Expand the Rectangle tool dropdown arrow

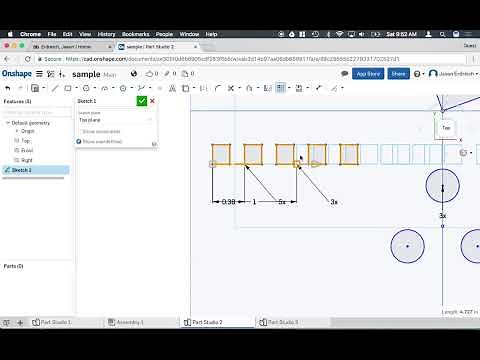pyautogui.click(x=76, y=88)
